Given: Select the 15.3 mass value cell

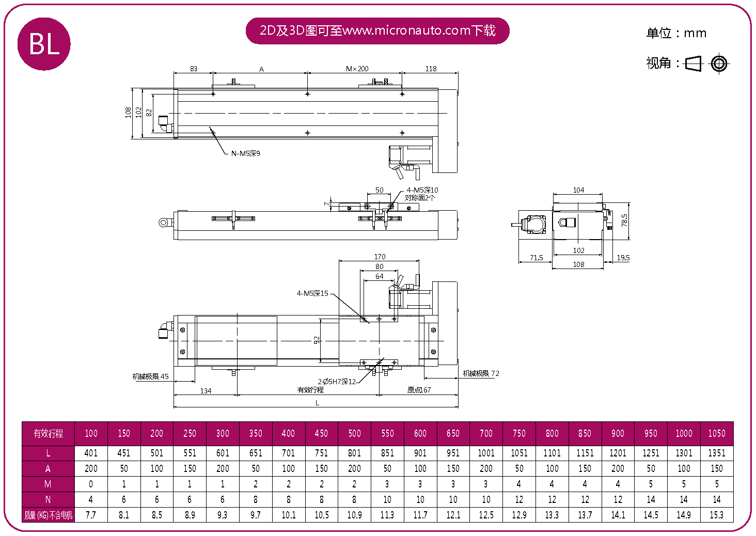Looking at the screenshot, I should pos(716,515).
